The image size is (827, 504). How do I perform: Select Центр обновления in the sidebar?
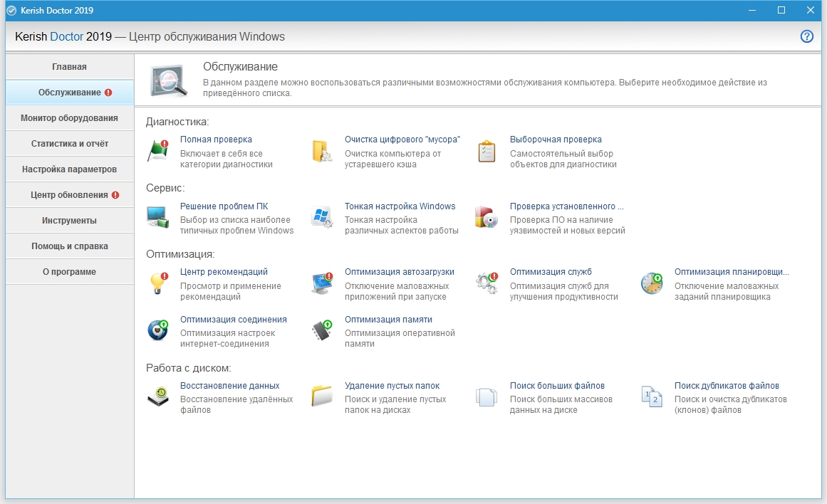69,195
